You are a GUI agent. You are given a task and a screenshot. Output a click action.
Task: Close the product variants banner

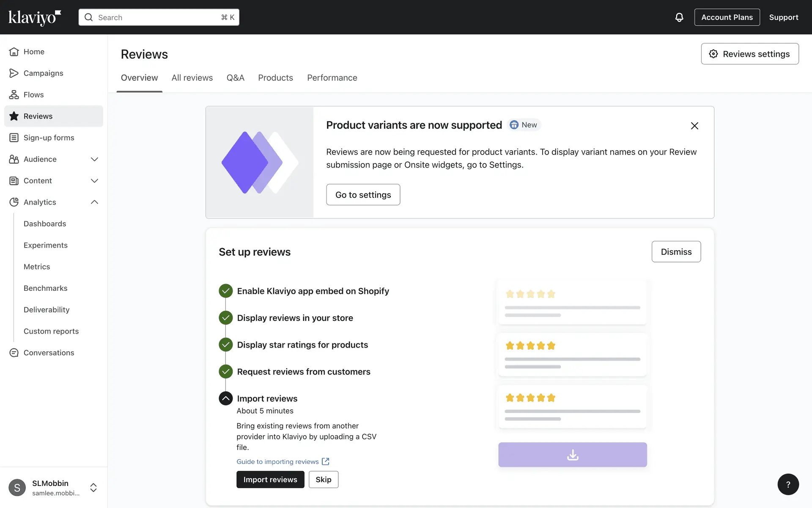pos(694,126)
